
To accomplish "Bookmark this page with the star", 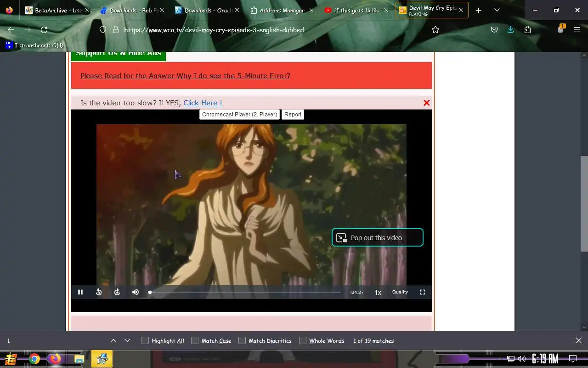I will (435, 29).
